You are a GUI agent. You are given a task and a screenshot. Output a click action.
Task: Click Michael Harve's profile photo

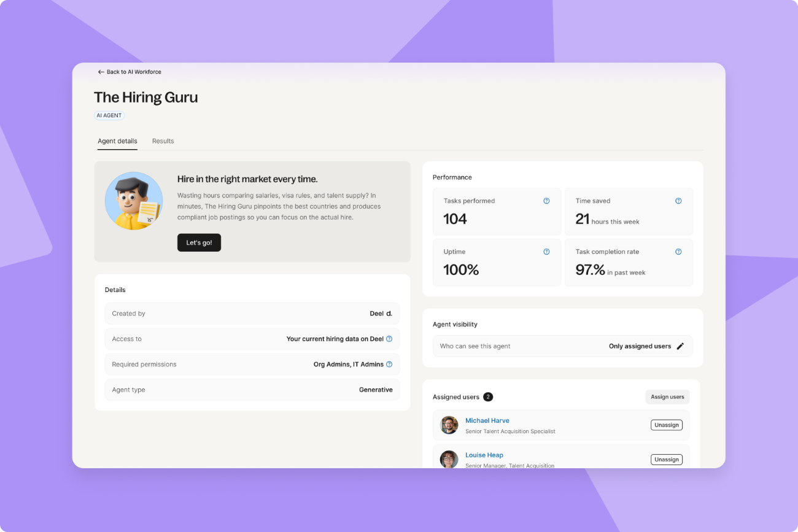[449, 425]
